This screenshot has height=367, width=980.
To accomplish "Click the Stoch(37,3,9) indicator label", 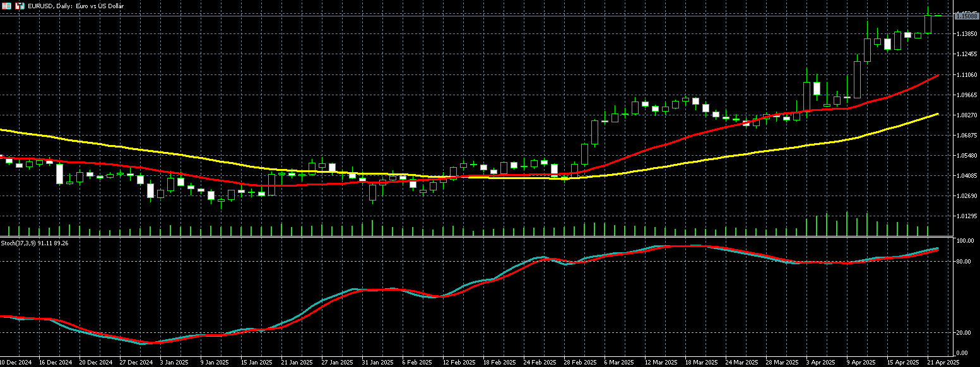I will point(35,243).
